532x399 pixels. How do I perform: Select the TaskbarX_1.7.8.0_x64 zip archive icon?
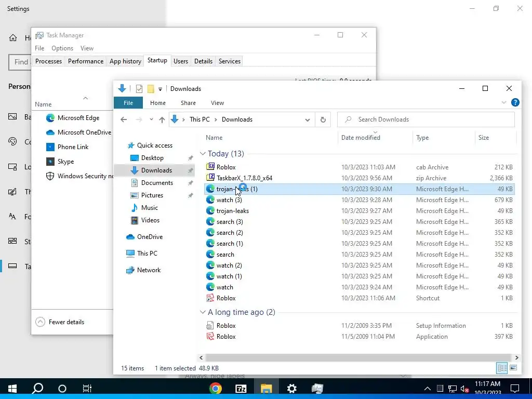click(x=210, y=178)
